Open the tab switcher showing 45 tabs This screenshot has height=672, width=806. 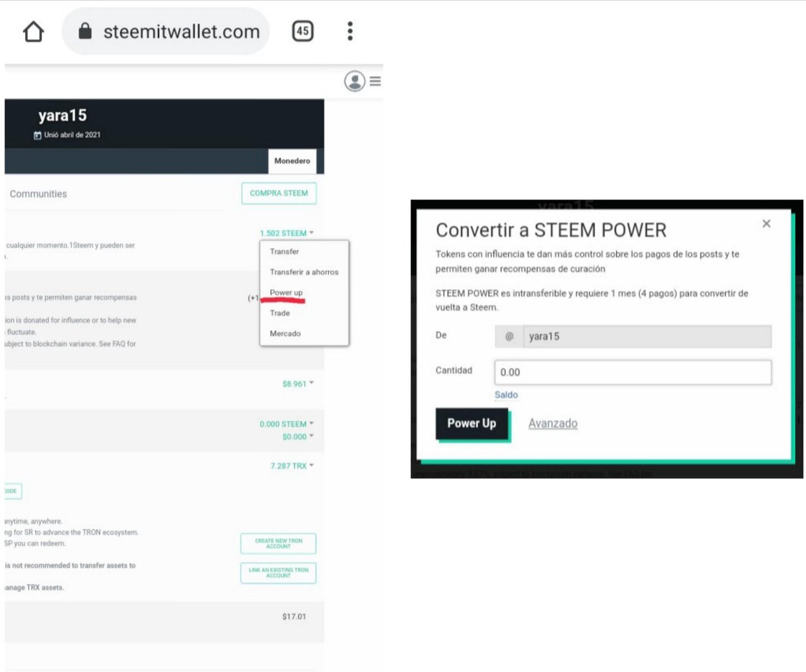pyautogui.click(x=303, y=31)
